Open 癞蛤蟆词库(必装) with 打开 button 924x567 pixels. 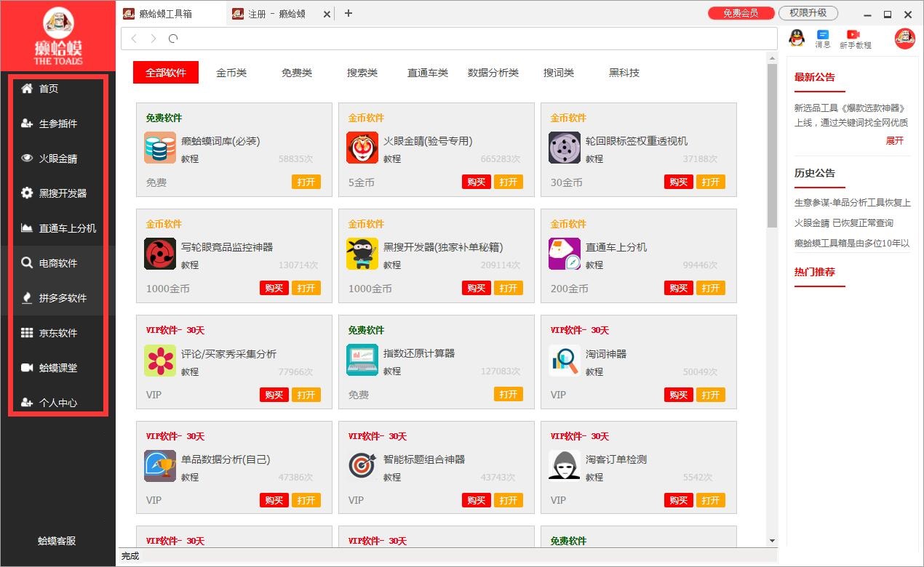pyautogui.click(x=306, y=182)
